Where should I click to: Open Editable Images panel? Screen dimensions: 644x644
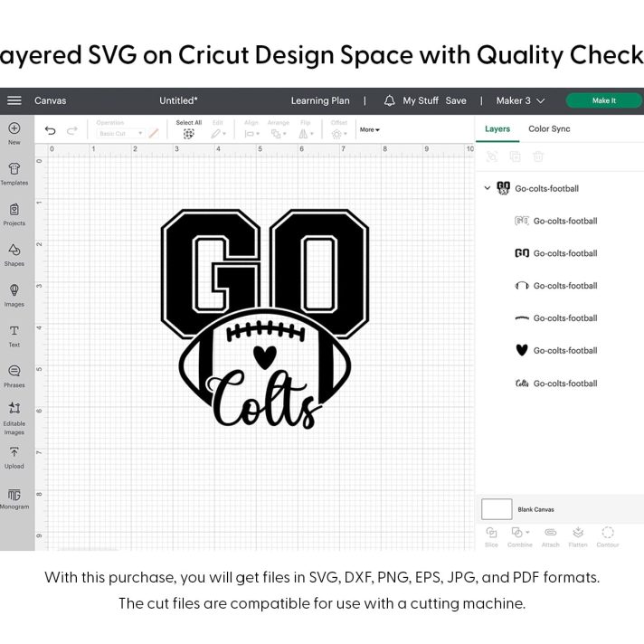(14, 419)
